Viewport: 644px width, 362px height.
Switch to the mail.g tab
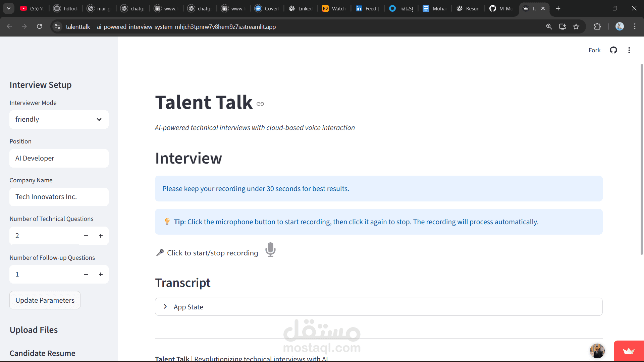pos(99,8)
